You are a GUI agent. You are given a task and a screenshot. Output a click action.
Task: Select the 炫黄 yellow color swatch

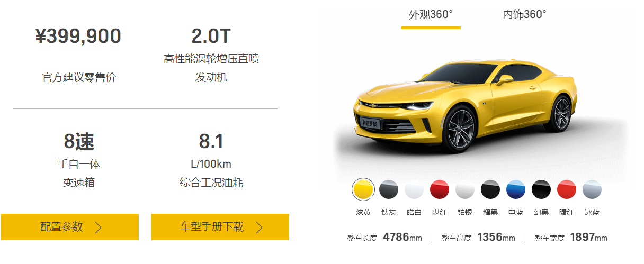pyautogui.click(x=363, y=189)
